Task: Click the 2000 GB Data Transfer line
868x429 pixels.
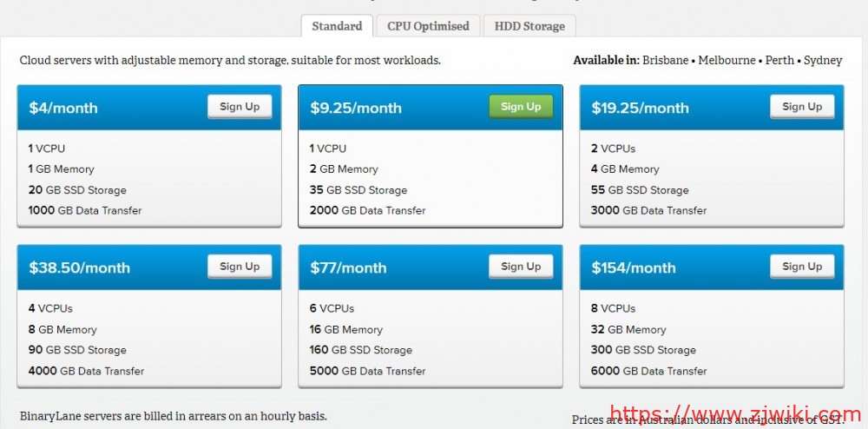Action: point(368,211)
